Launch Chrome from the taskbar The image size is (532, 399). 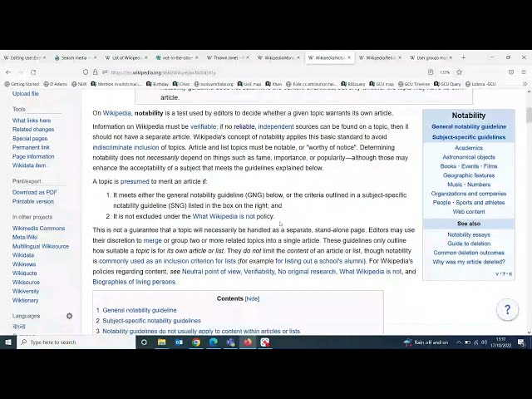196,342
